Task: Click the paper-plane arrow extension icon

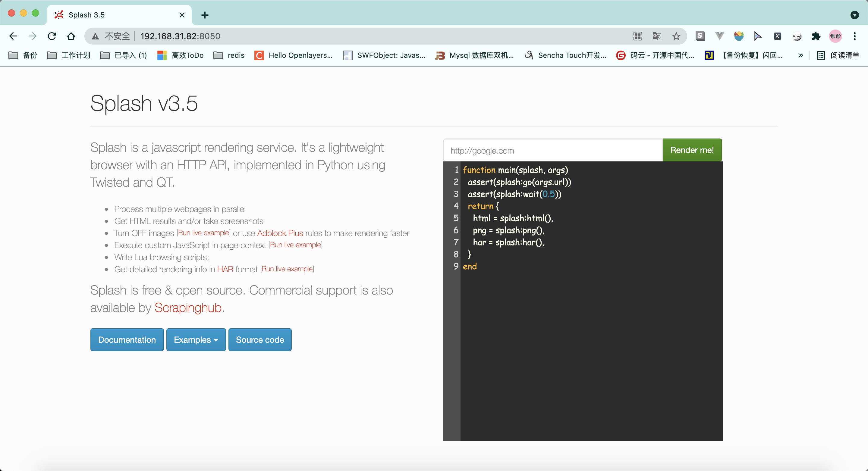Action: tap(758, 36)
